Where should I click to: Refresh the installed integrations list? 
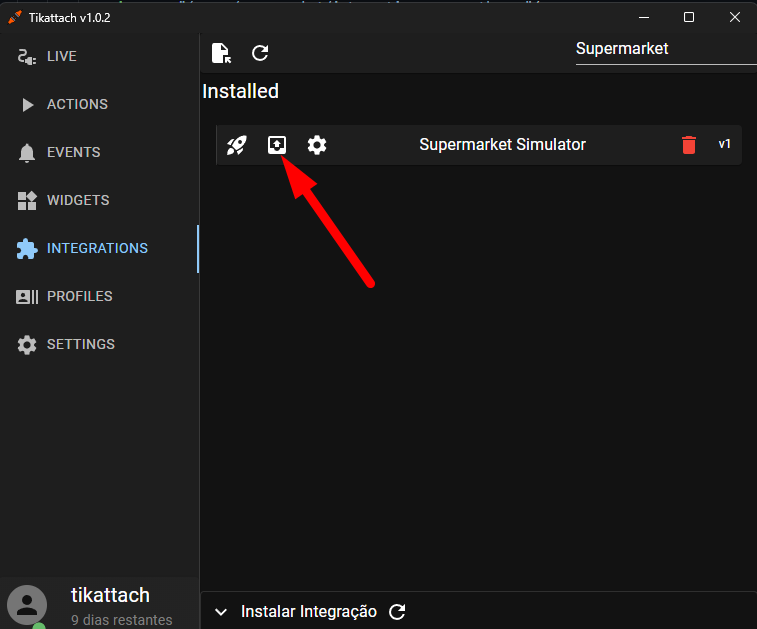point(260,53)
